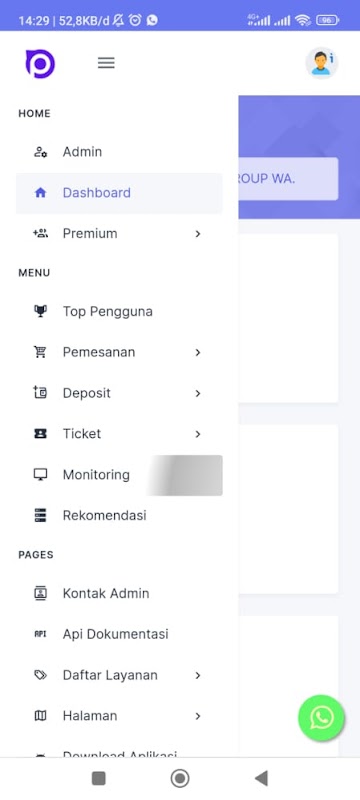
Task: Tap the Android back navigation triangle
Action: click(261, 779)
